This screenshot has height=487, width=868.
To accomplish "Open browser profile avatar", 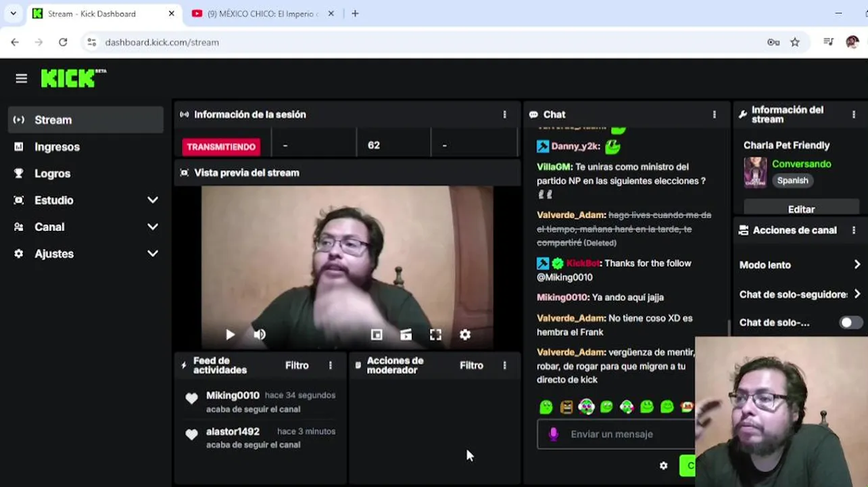I will (852, 42).
